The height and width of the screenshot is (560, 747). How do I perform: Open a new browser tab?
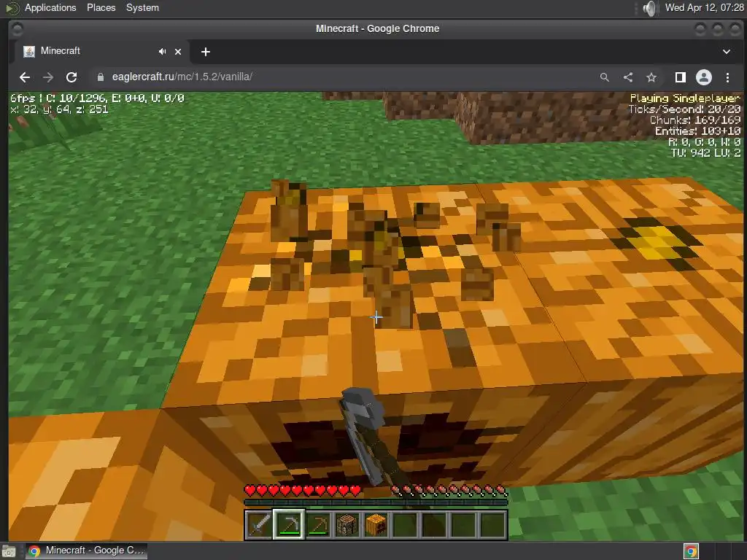pos(205,52)
